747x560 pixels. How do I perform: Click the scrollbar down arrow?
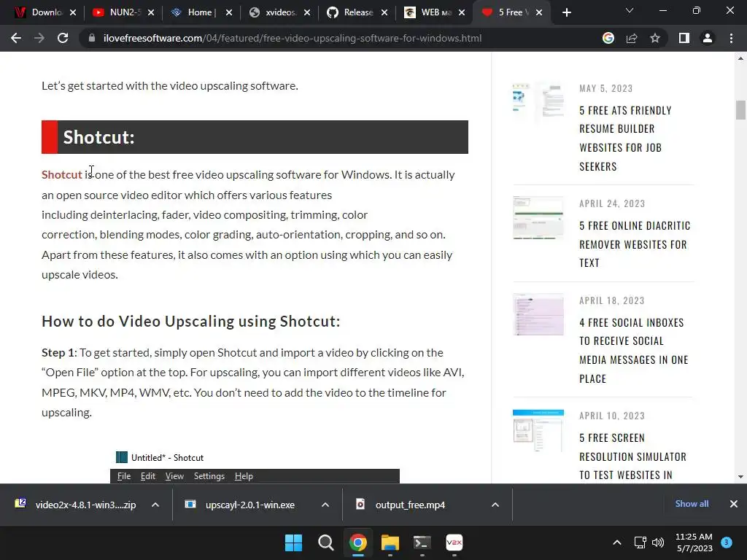(x=740, y=477)
